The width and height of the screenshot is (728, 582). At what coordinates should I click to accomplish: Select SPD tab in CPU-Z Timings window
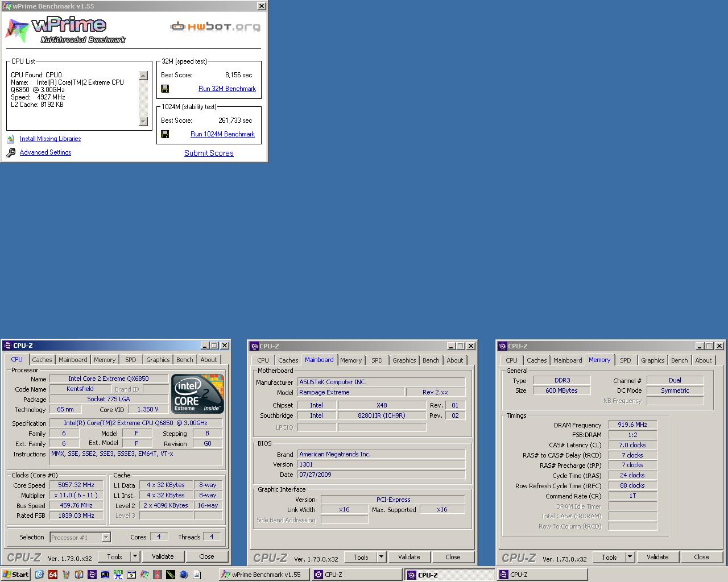tap(626, 360)
